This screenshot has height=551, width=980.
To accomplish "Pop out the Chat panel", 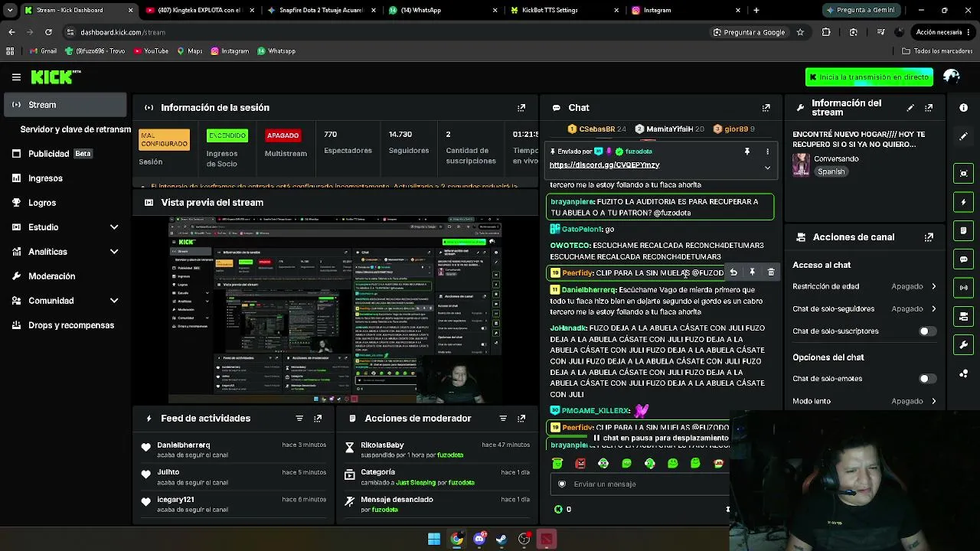I will [x=766, y=108].
